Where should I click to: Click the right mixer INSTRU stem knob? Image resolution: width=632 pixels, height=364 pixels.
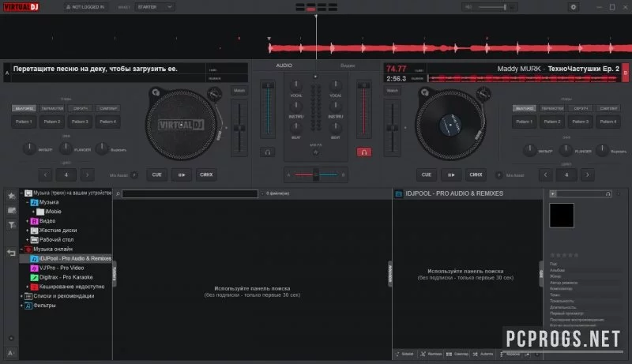tap(335, 106)
